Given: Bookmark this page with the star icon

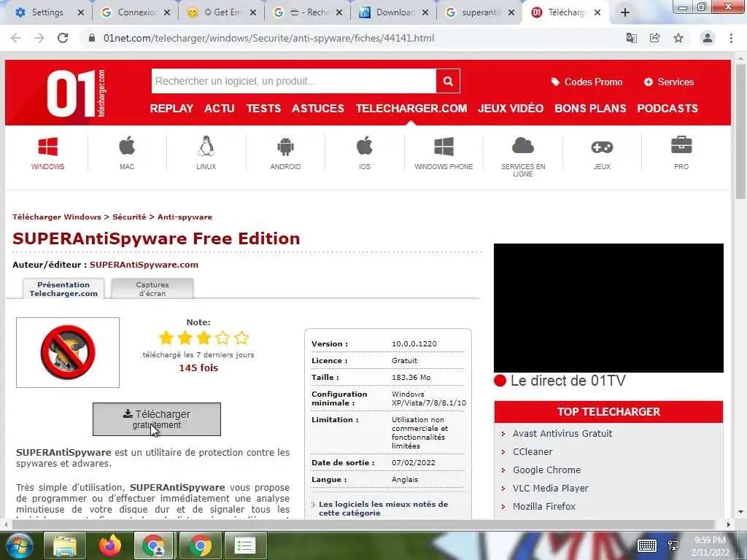Looking at the screenshot, I should click(678, 38).
